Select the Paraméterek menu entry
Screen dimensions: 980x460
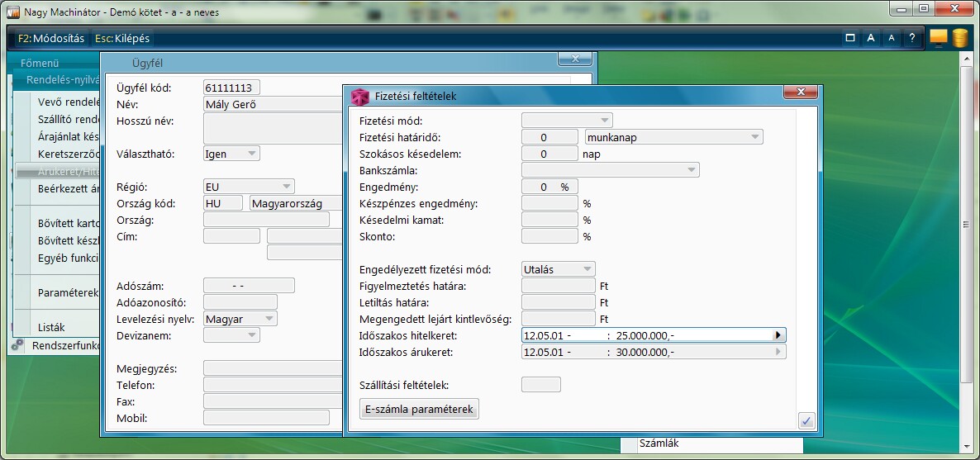68,292
